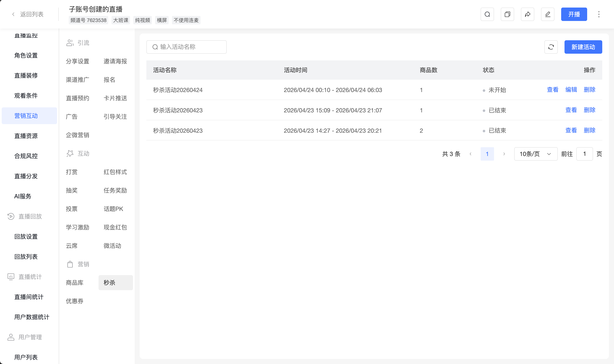Open AI服务 in left sidebar

point(23,196)
